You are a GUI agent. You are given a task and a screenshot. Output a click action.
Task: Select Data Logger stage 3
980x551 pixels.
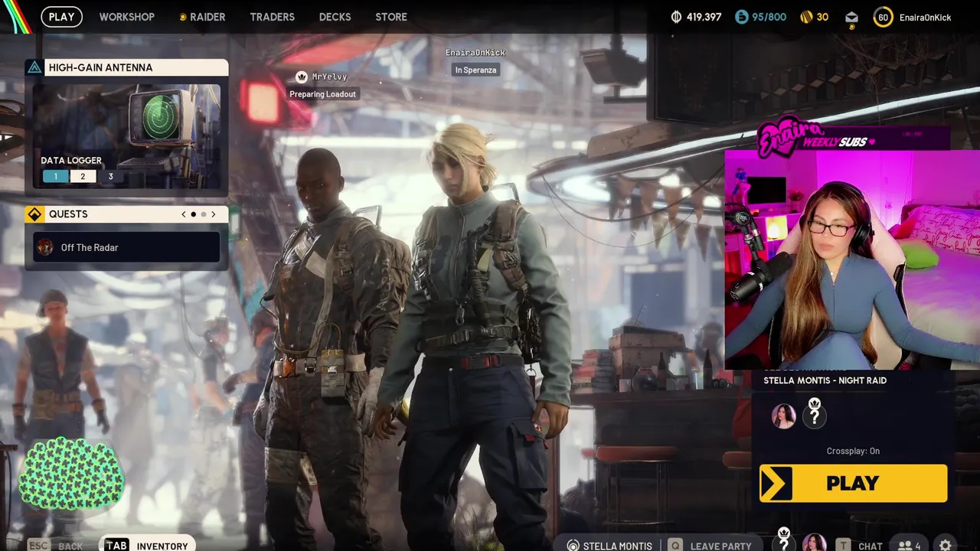coord(110,176)
